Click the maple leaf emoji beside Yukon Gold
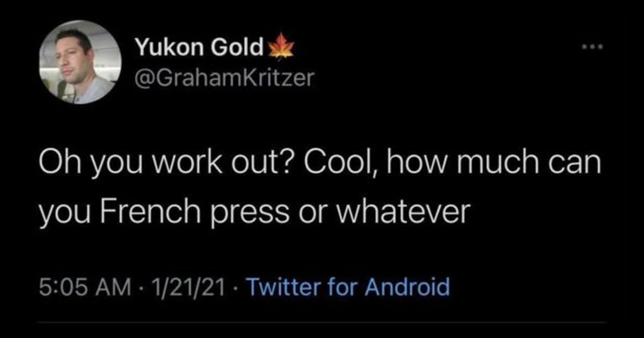The width and height of the screenshot is (644, 338). 281,48
